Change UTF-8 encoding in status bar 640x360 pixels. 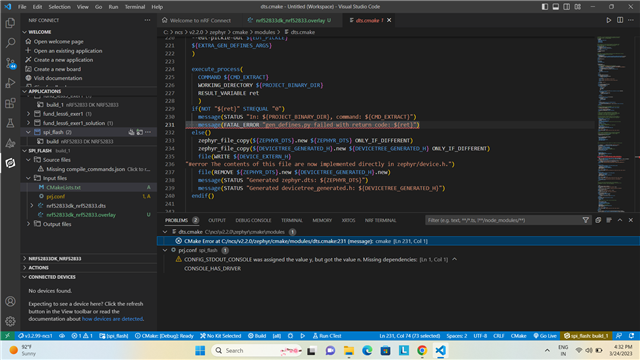pyautogui.click(x=480, y=336)
